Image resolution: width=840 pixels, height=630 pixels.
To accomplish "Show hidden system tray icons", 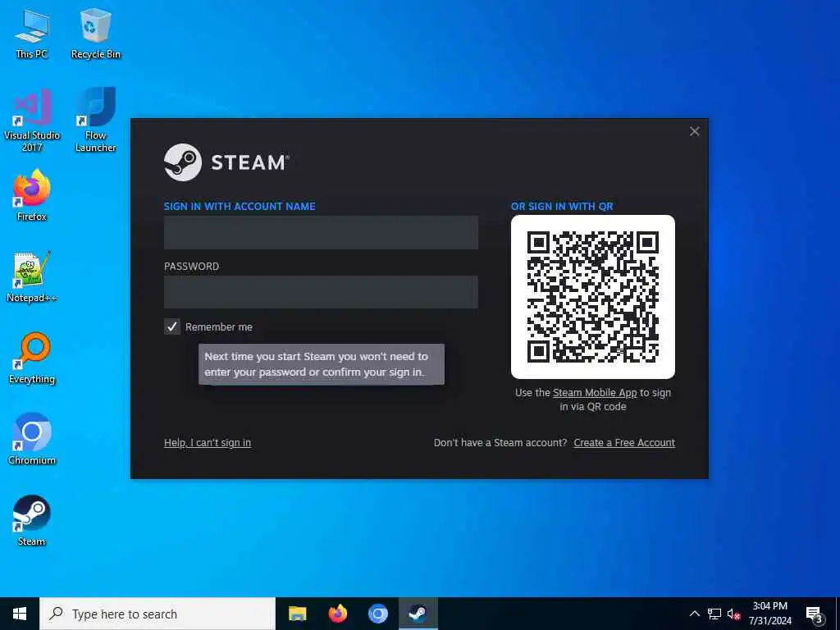I will 694,614.
